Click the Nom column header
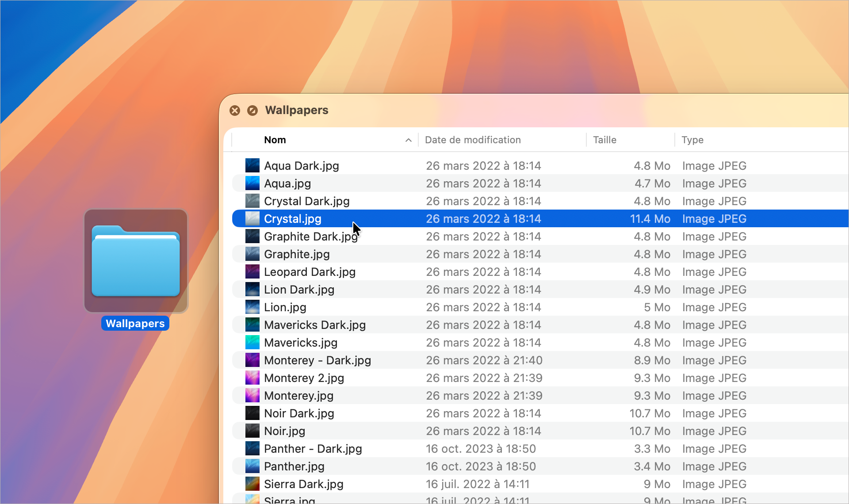The image size is (849, 504). 275,140
